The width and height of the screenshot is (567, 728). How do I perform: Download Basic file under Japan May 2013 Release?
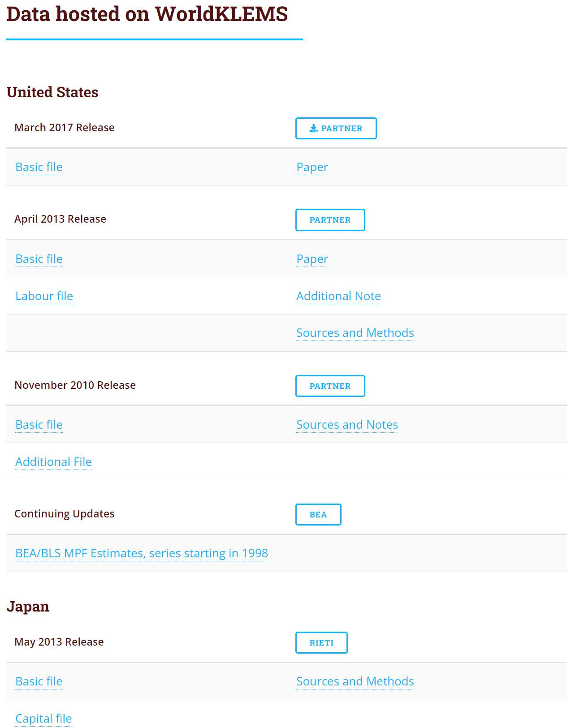click(x=39, y=681)
